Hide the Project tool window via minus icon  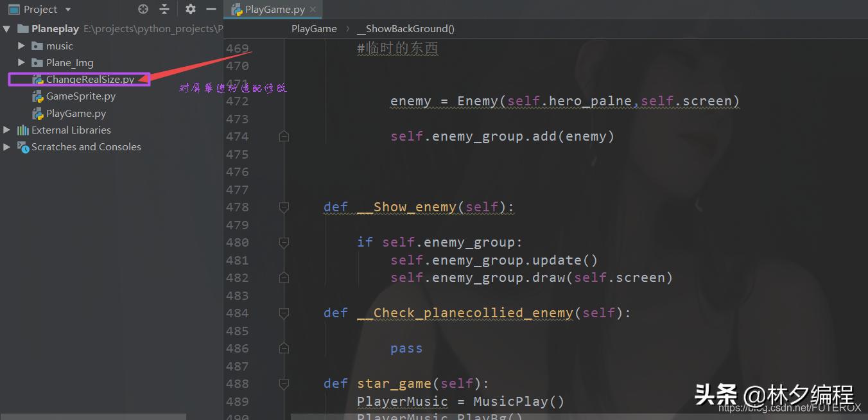point(211,9)
